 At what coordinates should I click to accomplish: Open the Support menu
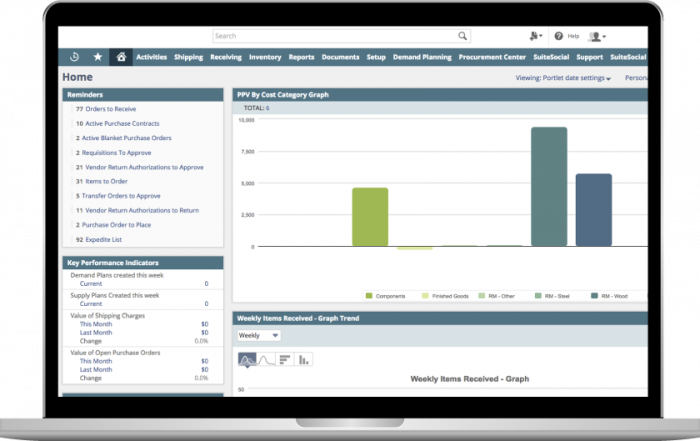(x=589, y=57)
